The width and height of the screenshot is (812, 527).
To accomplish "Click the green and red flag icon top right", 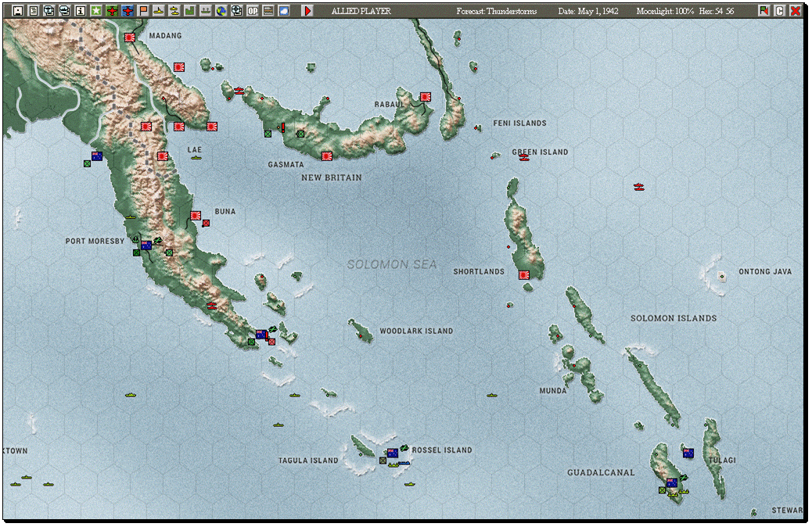I will click(763, 10).
